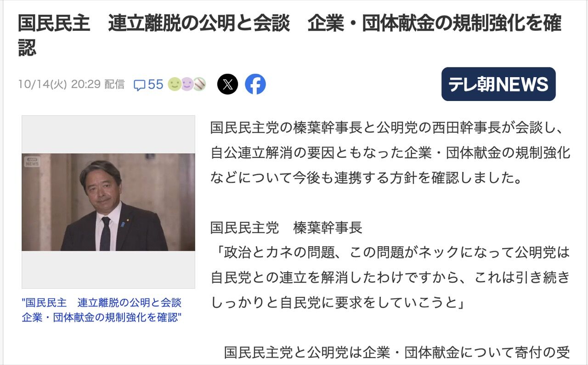Click the first paragraph about 榛葉幹事長と西田幹事長

pos(390,152)
